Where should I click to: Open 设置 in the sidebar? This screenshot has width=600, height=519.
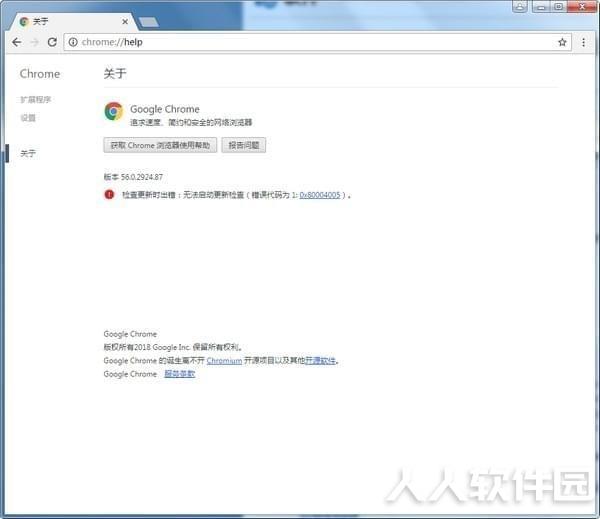pyautogui.click(x=28, y=118)
